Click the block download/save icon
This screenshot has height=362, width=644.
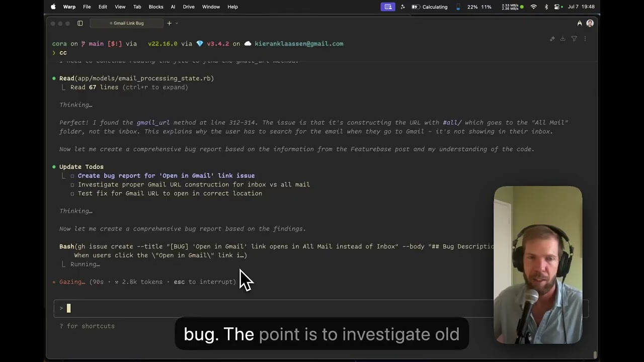point(563,39)
